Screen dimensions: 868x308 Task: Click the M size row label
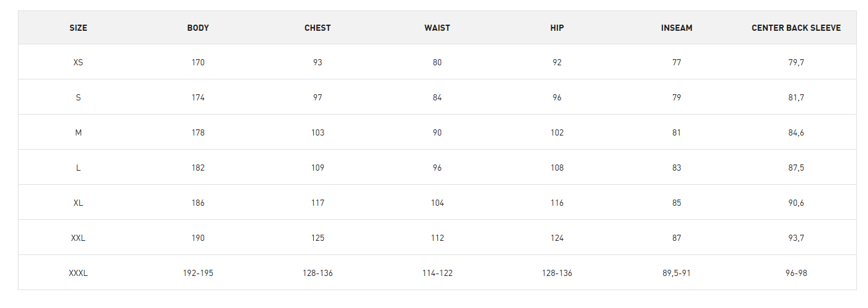(78, 132)
